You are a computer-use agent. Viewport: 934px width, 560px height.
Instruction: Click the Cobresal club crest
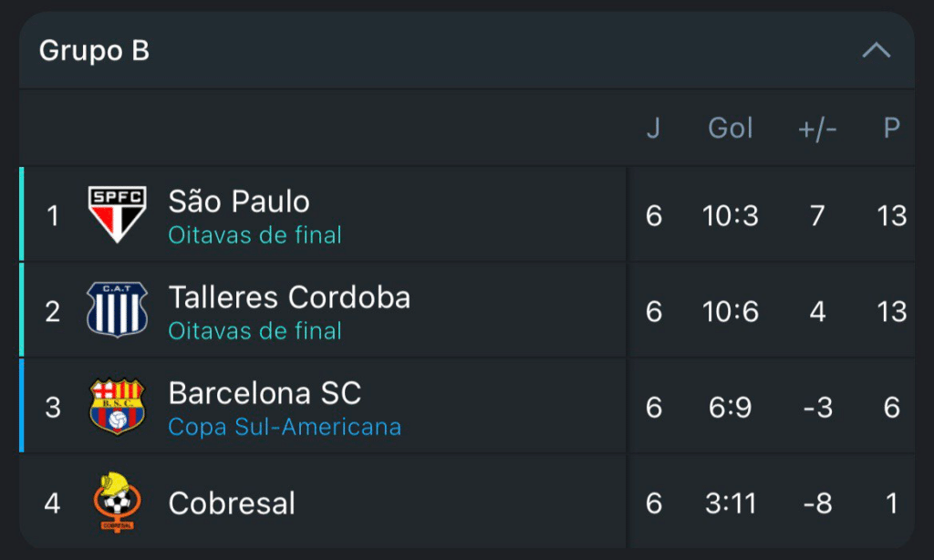pos(117,503)
